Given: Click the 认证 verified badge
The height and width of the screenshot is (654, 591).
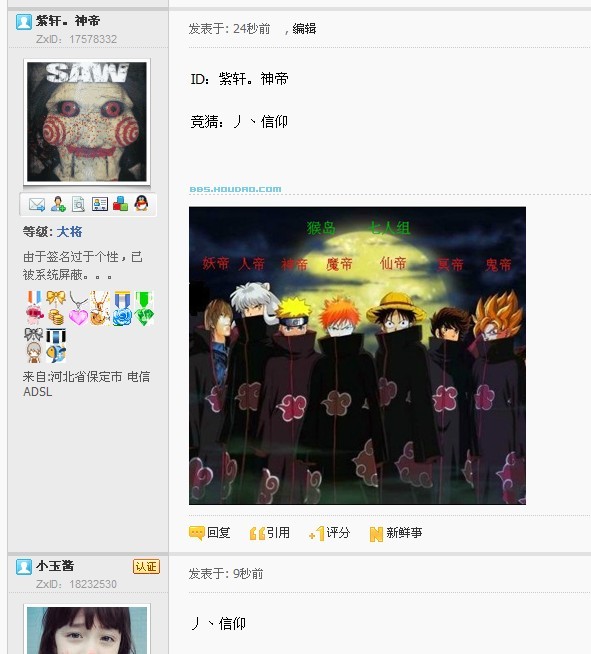Looking at the screenshot, I should coord(146,566).
